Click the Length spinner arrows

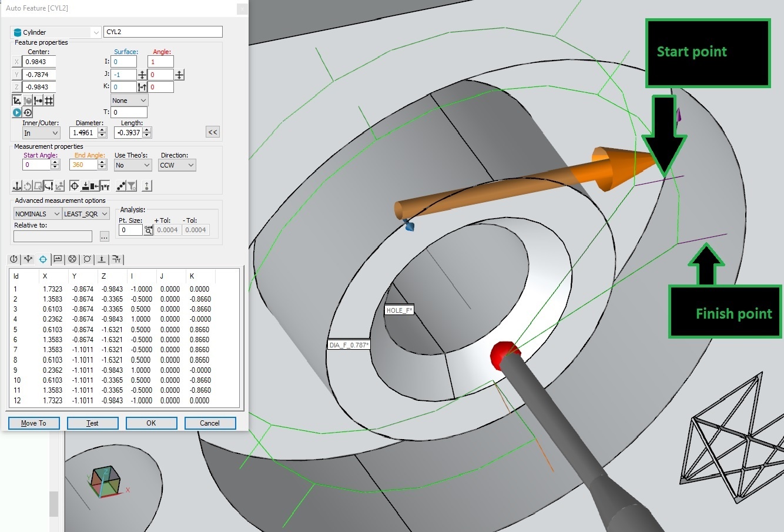147,133
